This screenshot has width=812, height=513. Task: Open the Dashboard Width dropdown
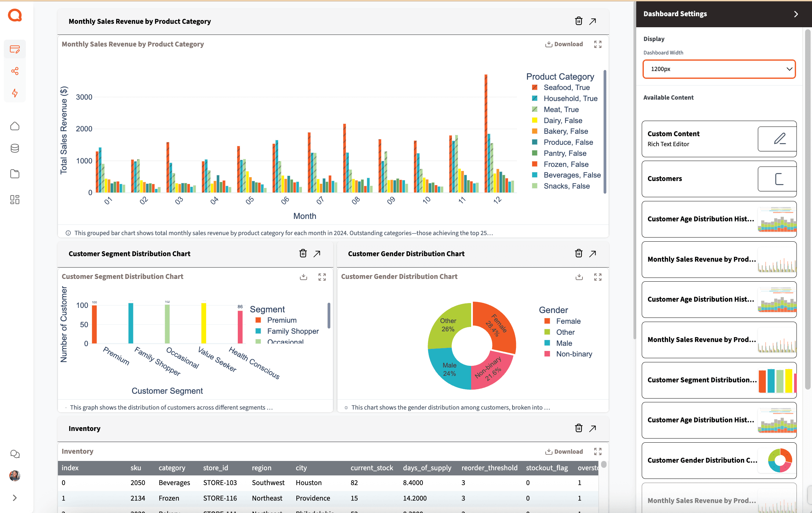click(x=719, y=69)
